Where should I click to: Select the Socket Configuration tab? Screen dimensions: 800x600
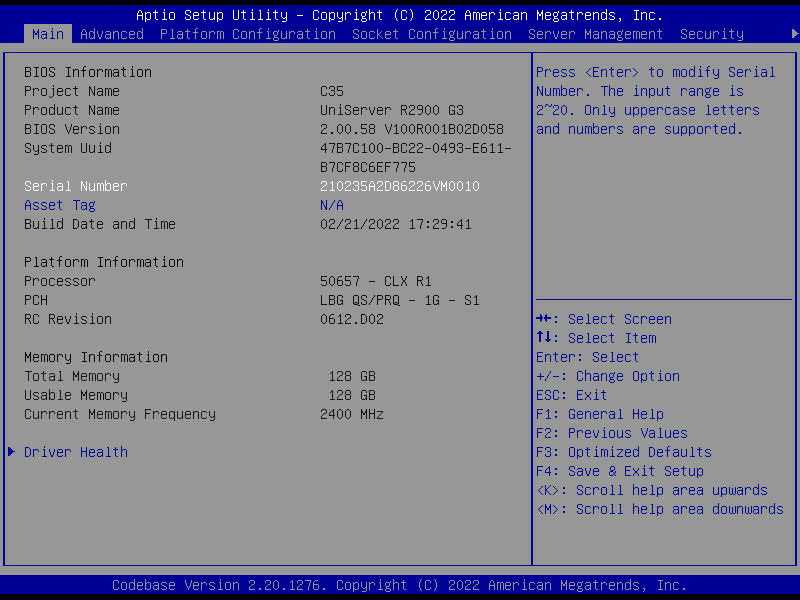[431, 34]
